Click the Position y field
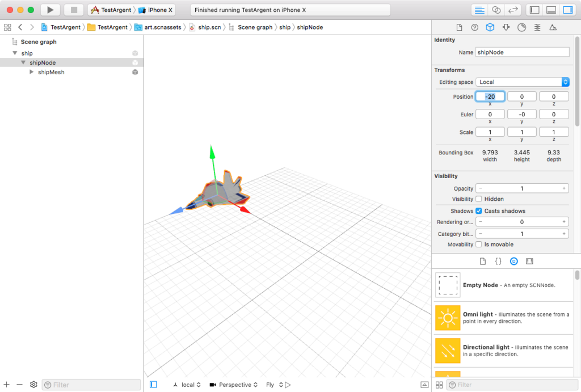This screenshot has width=581, height=392. [x=522, y=96]
